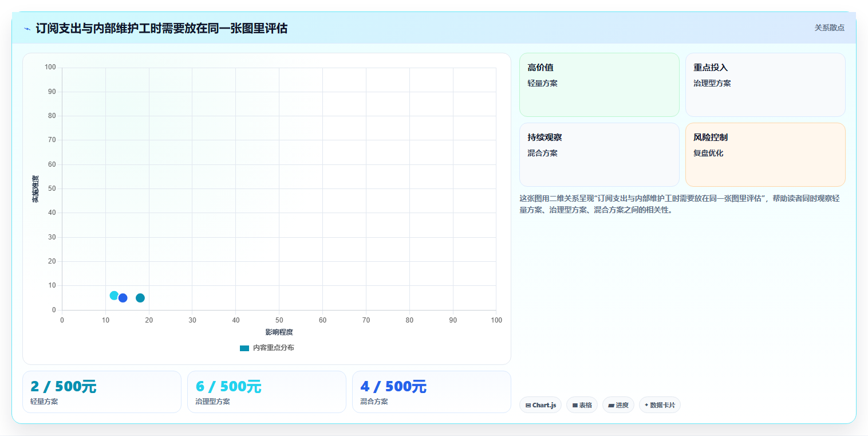
Task: Click the 2 / 500元 metric value
Action: click(64, 387)
